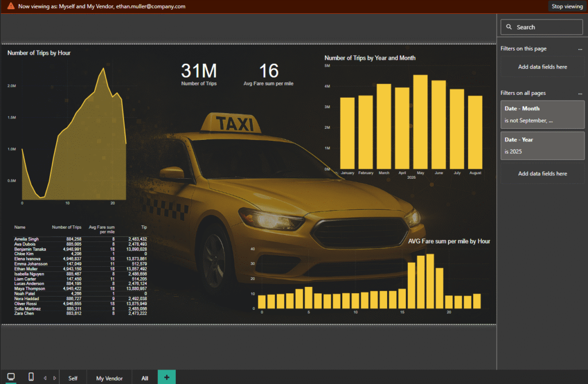Switch to mobile layout view icon

coord(31,377)
